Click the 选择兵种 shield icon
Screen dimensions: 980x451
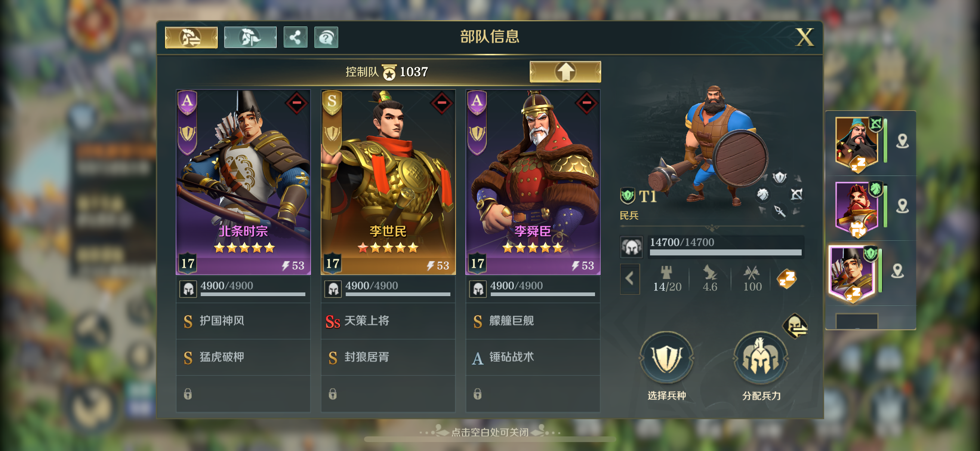pos(666,358)
